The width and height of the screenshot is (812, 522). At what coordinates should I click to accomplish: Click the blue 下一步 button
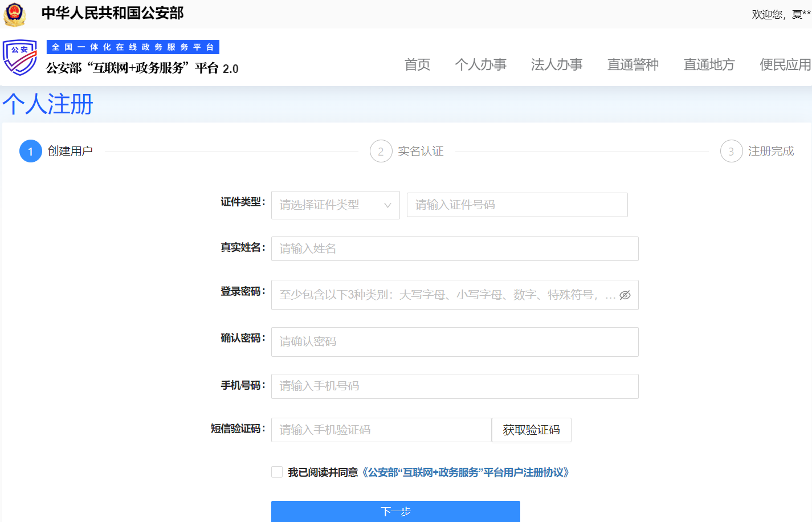tap(395, 511)
